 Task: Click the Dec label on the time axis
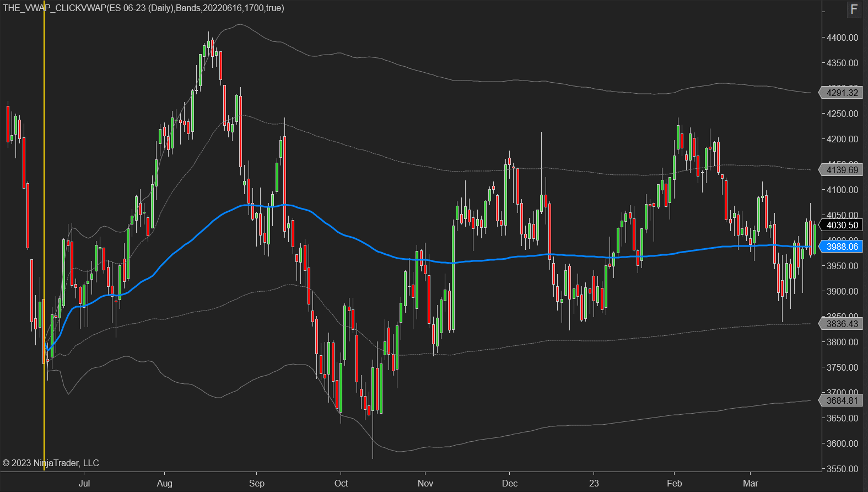pyautogui.click(x=510, y=483)
